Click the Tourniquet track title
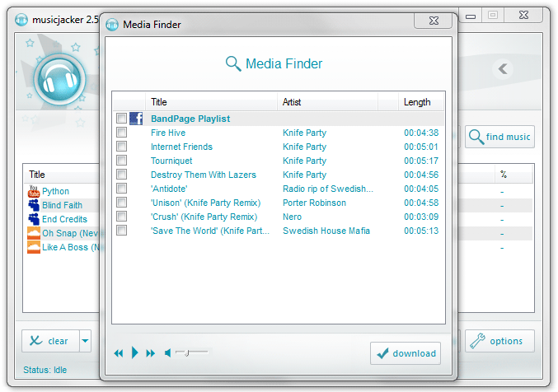The height and width of the screenshot is (392, 558). coord(171,161)
